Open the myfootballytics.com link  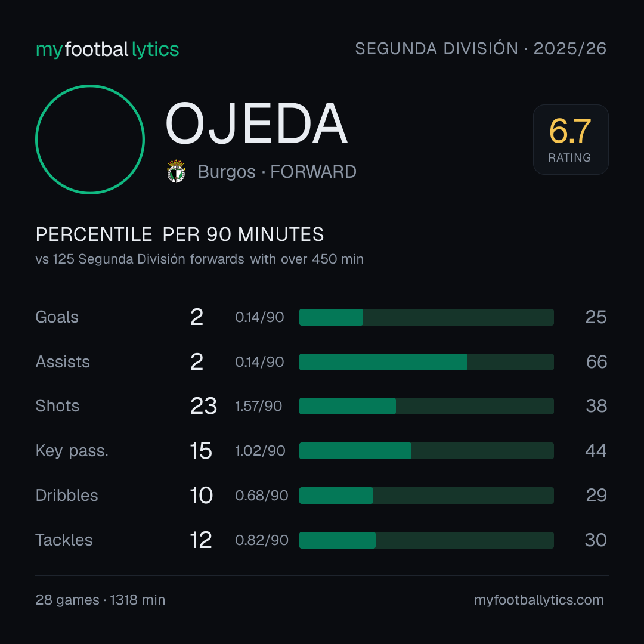[x=539, y=600]
